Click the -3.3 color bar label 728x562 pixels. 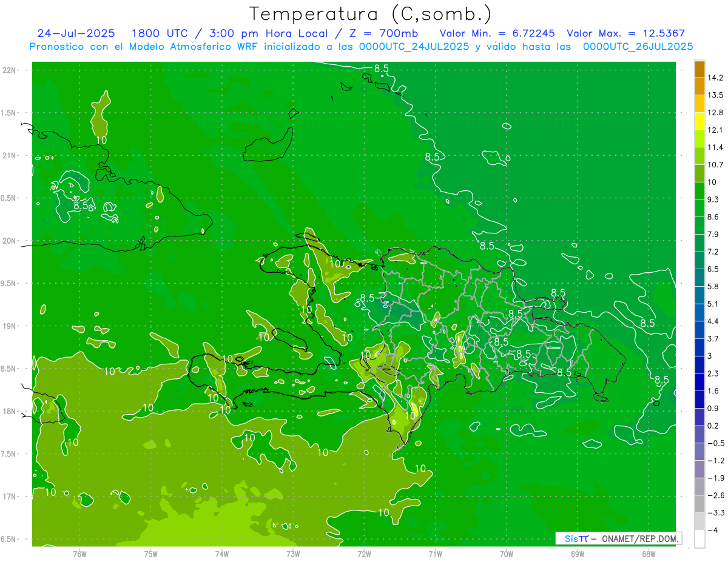(x=715, y=513)
